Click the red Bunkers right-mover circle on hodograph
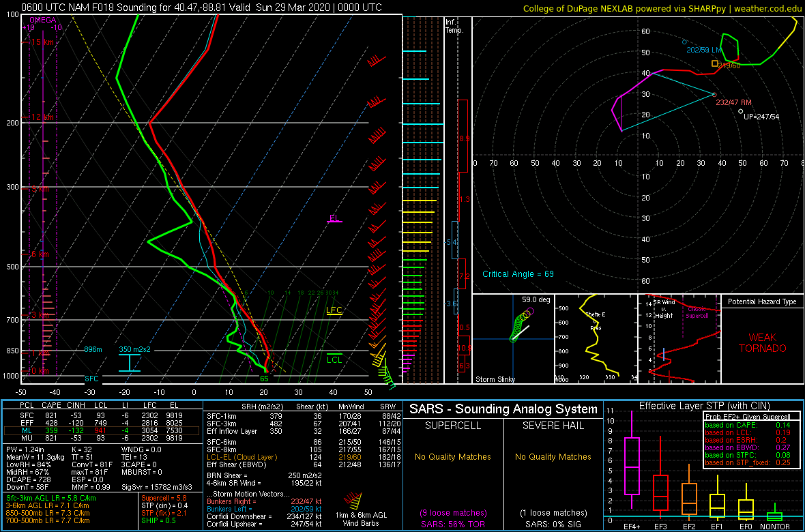Viewport: 805px width, 532px height. [714, 95]
